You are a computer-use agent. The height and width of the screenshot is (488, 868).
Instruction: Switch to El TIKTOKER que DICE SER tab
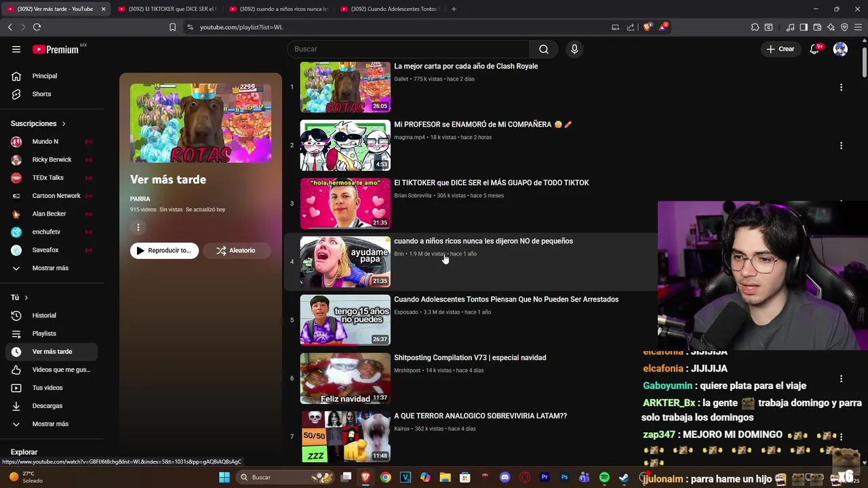point(166,9)
